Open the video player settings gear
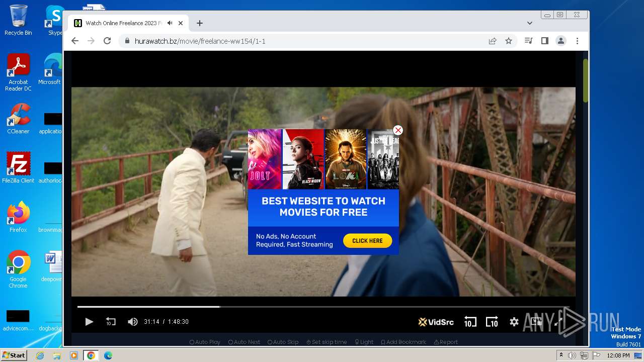 tap(514, 322)
